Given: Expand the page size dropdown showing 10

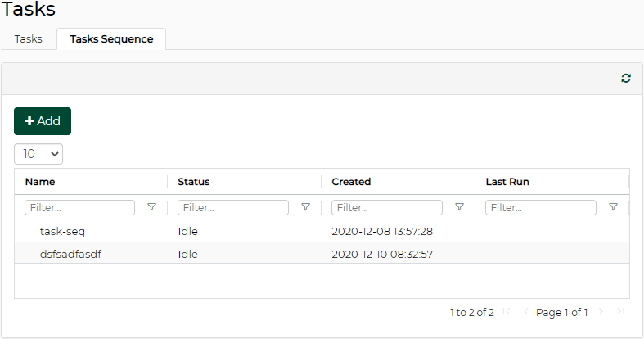Looking at the screenshot, I should [x=38, y=153].
